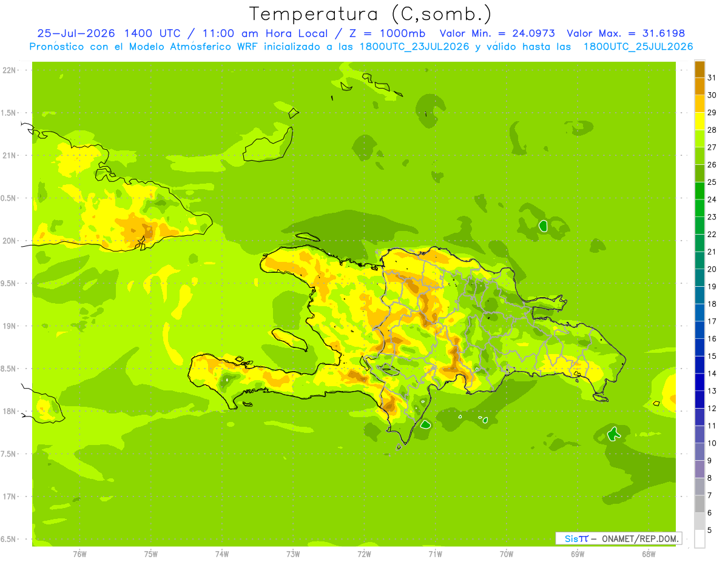Click the "Valor Min. = 24.0973" readout
Viewport: 728px width, 562px height.
[x=497, y=33]
